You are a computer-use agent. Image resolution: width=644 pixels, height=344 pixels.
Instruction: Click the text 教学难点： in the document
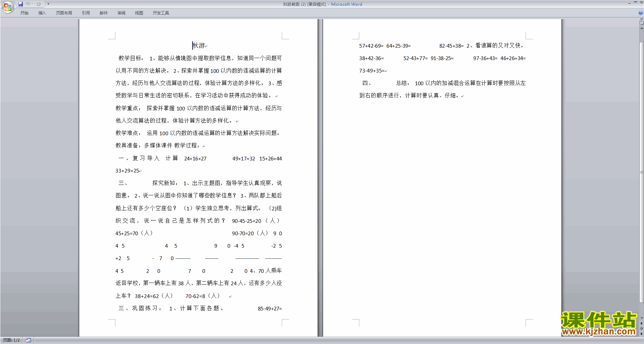(x=128, y=133)
